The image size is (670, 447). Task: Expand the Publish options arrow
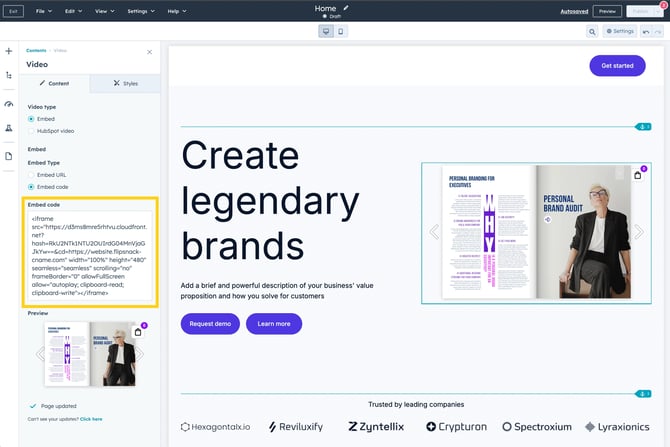pos(658,12)
